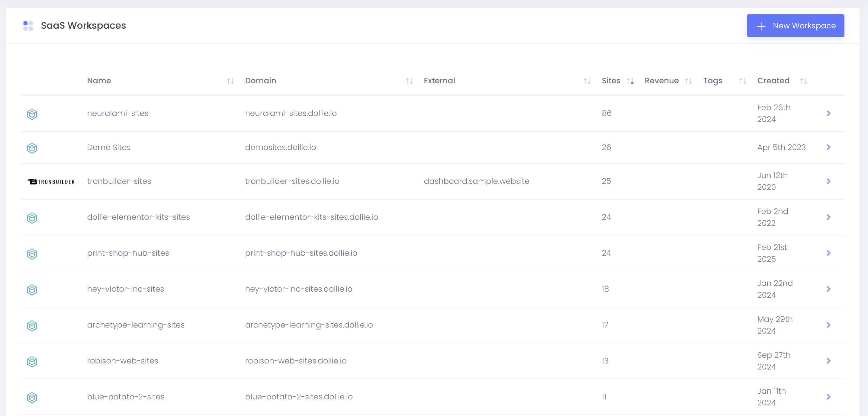Select the hexagon icon next to robison-web-sites

click(x=32, y=361)
